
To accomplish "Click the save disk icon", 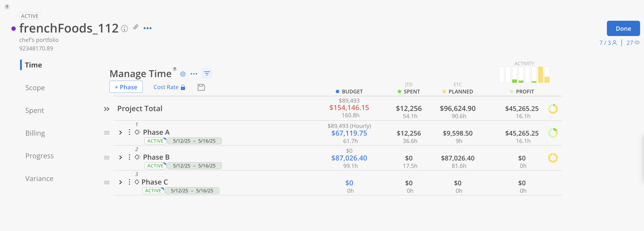I will 201,87.
